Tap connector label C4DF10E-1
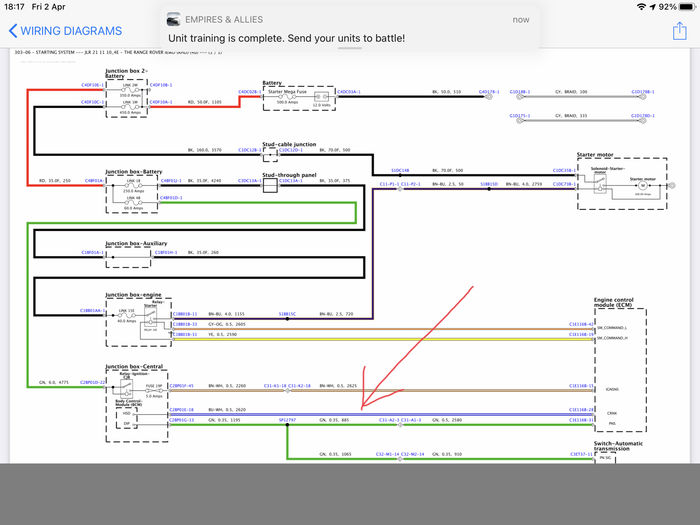This screenshot has width=700, height=525. (92, 85)
